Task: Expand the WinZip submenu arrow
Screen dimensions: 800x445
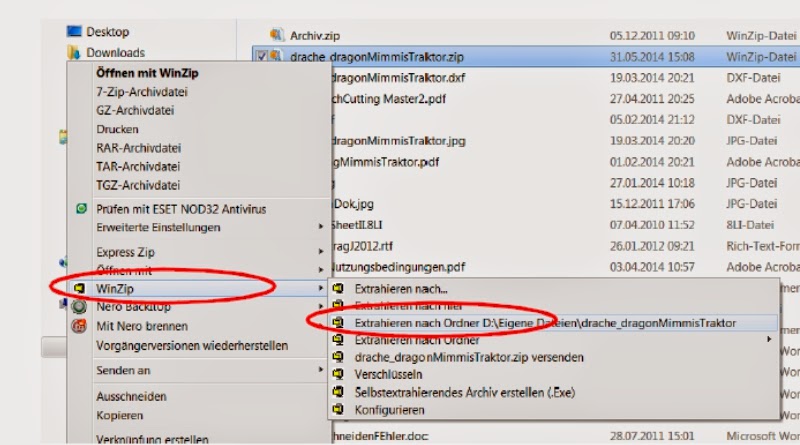Action: point(320,288)
